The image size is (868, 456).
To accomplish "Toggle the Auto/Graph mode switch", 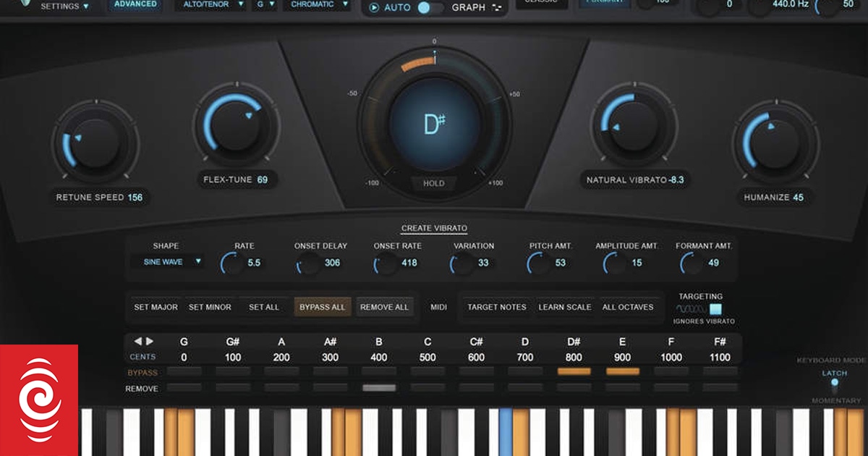I will [x=430, y=8].
